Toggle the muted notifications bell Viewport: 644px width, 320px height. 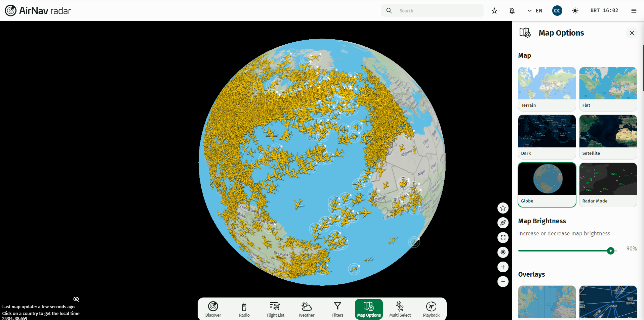pyautogui.click(x=512, y=11)
